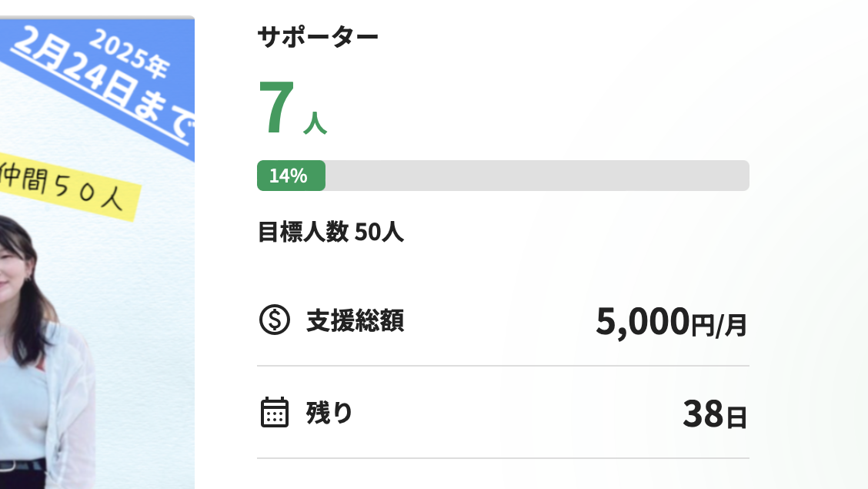Click the green 人 unit after 7
This screenshot has width=868, height=489.
point(315,123)
